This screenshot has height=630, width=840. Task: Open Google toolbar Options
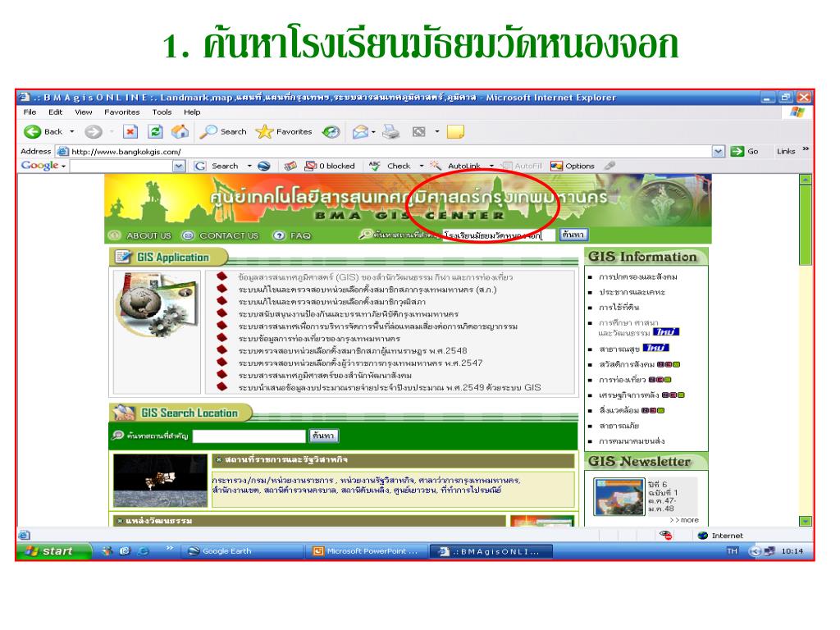click(573, 166)
